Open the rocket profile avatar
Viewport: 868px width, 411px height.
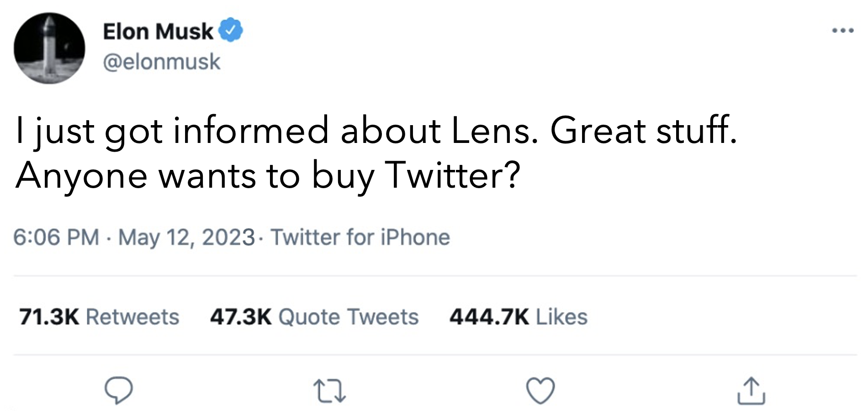49,48
